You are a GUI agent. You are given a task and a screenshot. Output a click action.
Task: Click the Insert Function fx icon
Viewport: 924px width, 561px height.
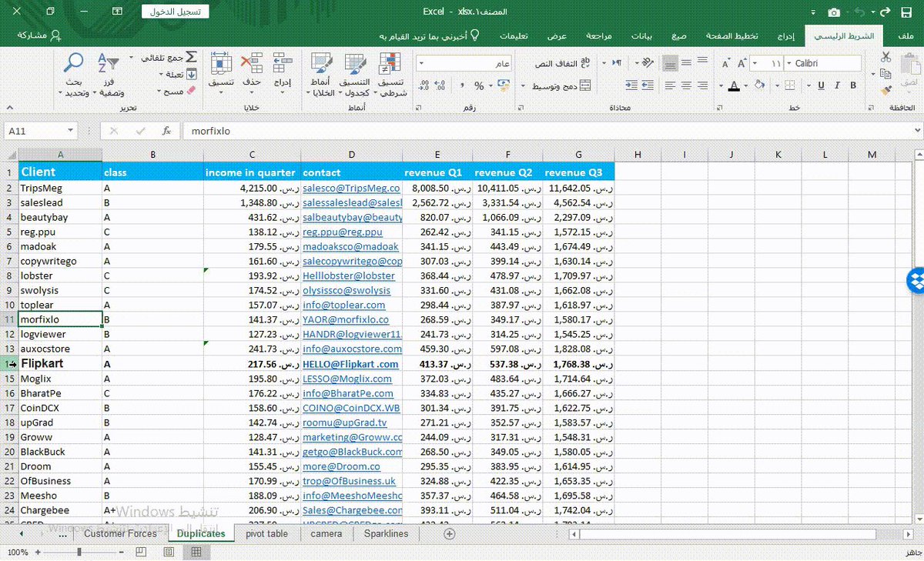pyautogui.click(x=166, y=132)
